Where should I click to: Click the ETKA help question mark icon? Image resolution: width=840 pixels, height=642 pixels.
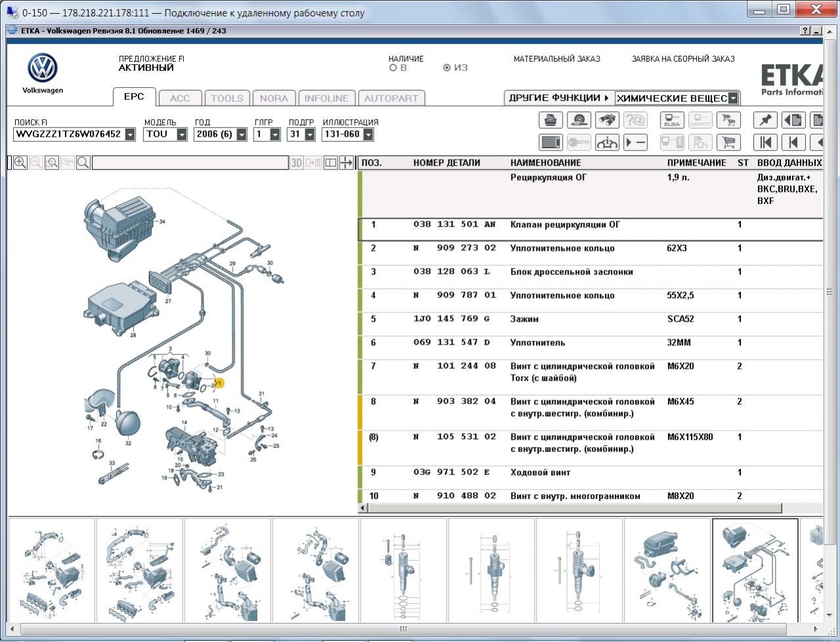coord(805,31)
